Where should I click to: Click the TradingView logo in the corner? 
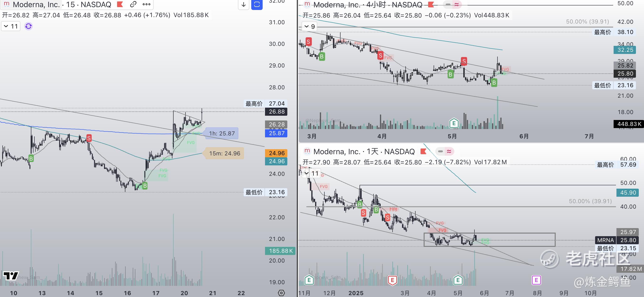tap(11, 276)
